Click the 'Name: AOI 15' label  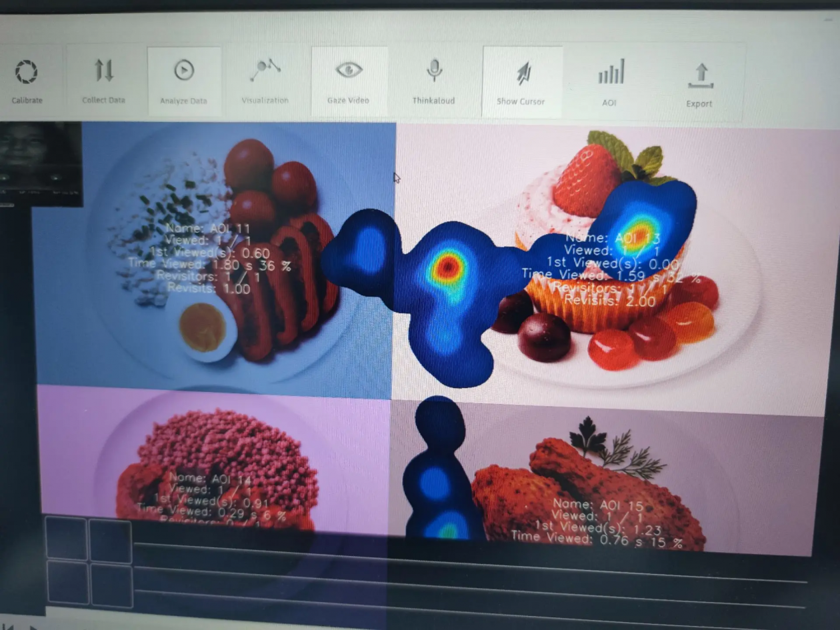tap(597, 505)
